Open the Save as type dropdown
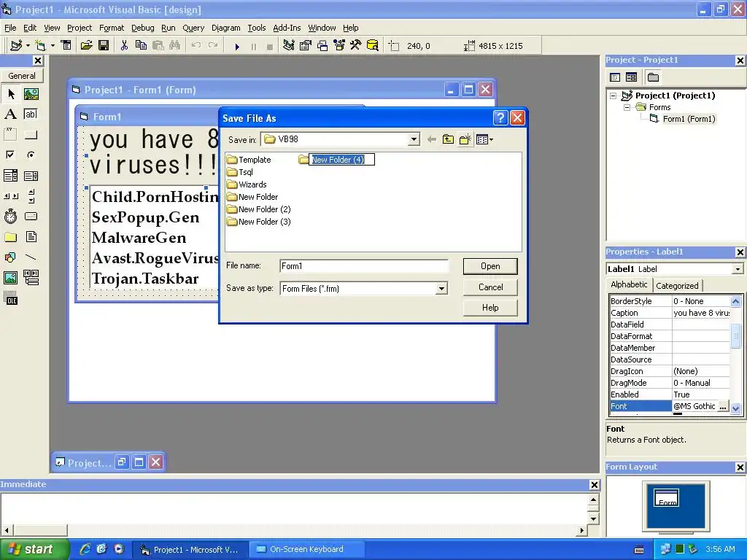Image resolution: width=747 pixels, height=560 pixels. [x=441, y=289]
